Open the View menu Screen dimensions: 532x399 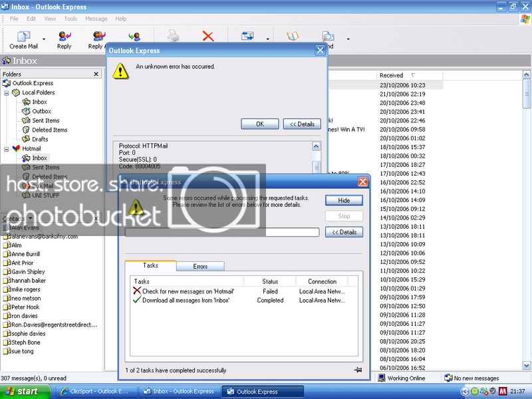50,19
